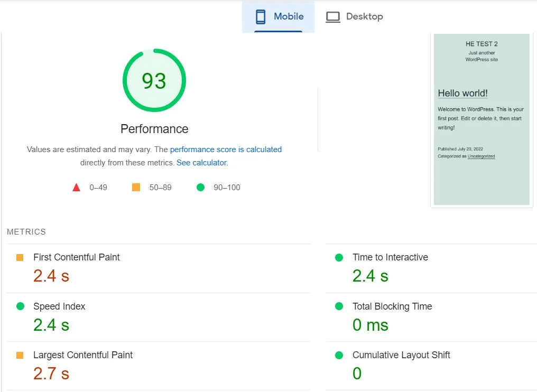Click the green circle beside Cumulative Layout Shift
The image size is (537, 392).
tap(339, 355)
